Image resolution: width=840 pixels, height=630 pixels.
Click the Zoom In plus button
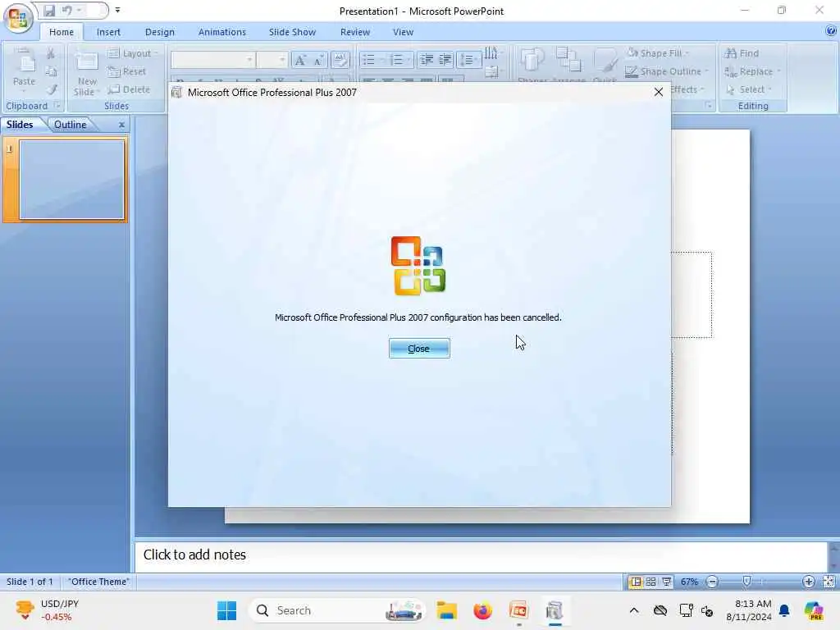[808, 582]
